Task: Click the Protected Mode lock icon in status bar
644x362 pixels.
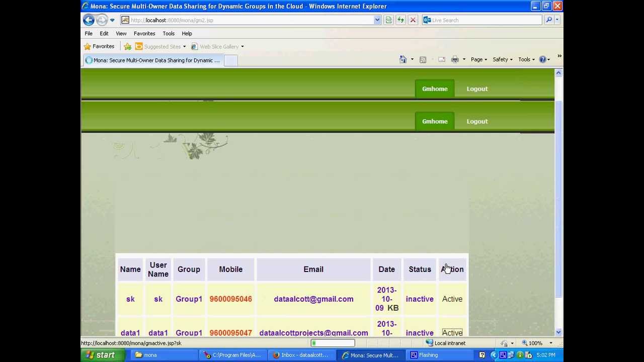Action: [504, 343]
